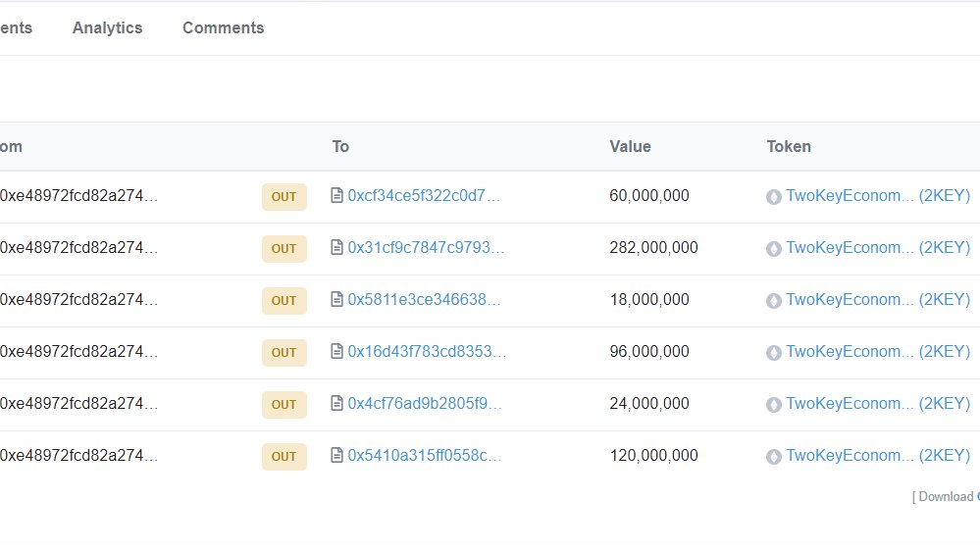Click token logo in the 96,000,000 row
The height and width of the screenshot is (551, 980).
(774, 352)
